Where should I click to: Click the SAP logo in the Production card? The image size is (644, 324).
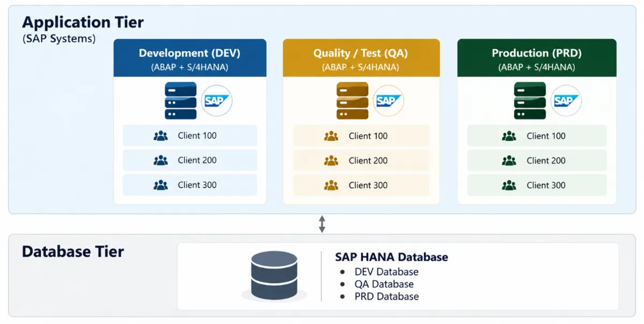coord(566,100)
